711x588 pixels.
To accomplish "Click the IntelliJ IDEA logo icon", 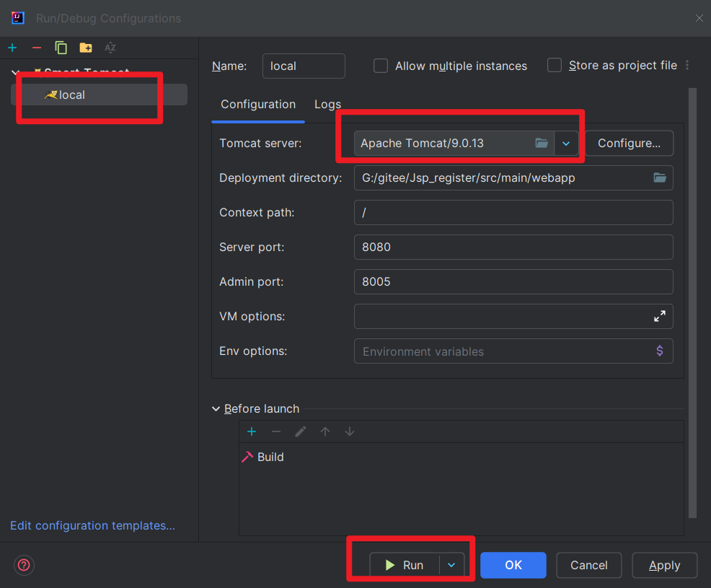I will pos(18,18).
